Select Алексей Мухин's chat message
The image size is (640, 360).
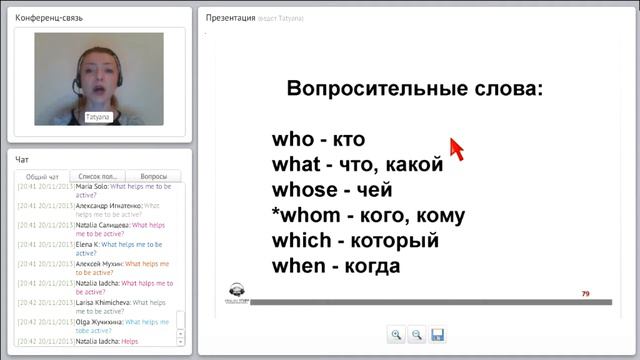pyautogui.click(x=93, y=268)
